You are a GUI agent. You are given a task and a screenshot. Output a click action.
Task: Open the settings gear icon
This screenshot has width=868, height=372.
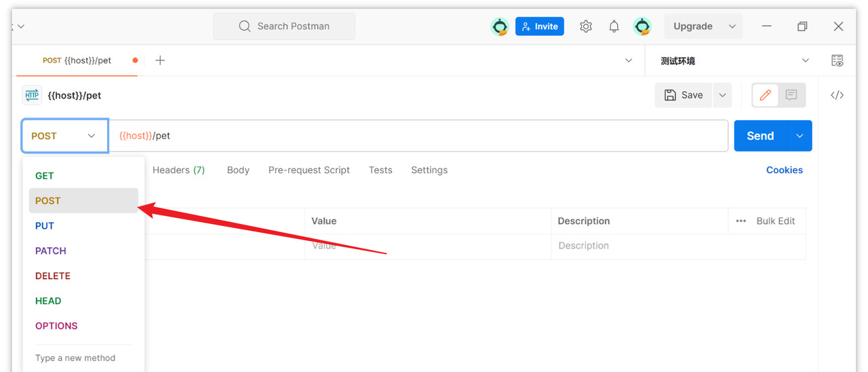click(586, 26)
